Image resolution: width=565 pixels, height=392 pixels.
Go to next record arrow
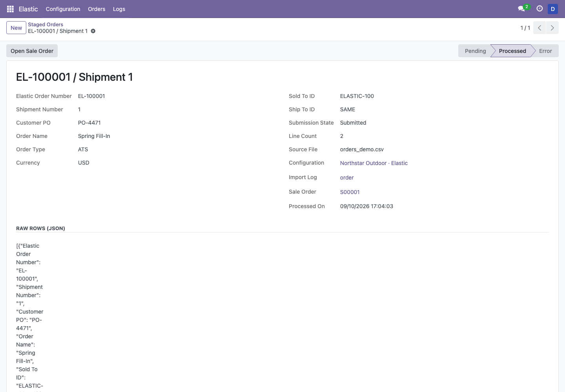tap(552, 28)
